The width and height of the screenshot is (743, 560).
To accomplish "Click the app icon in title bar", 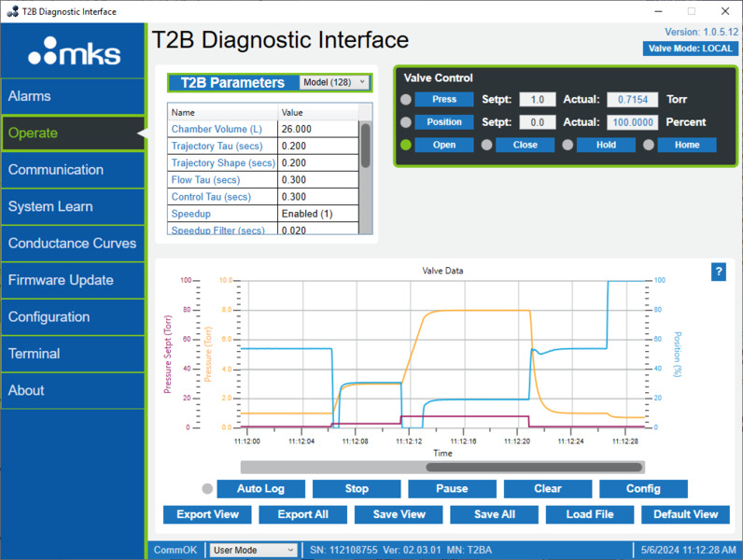I will (x=11, y=11).
